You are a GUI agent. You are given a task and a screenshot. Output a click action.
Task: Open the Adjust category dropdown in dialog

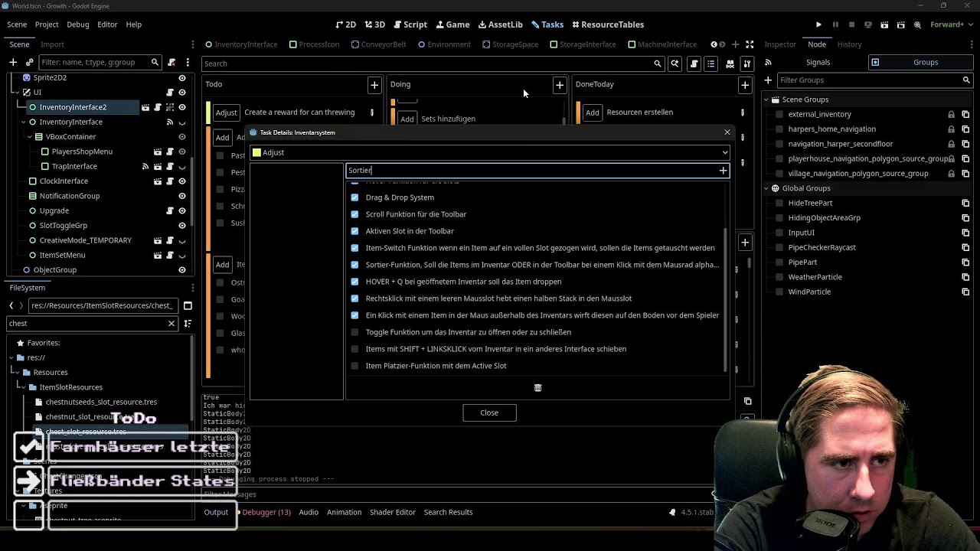point(489,152)
